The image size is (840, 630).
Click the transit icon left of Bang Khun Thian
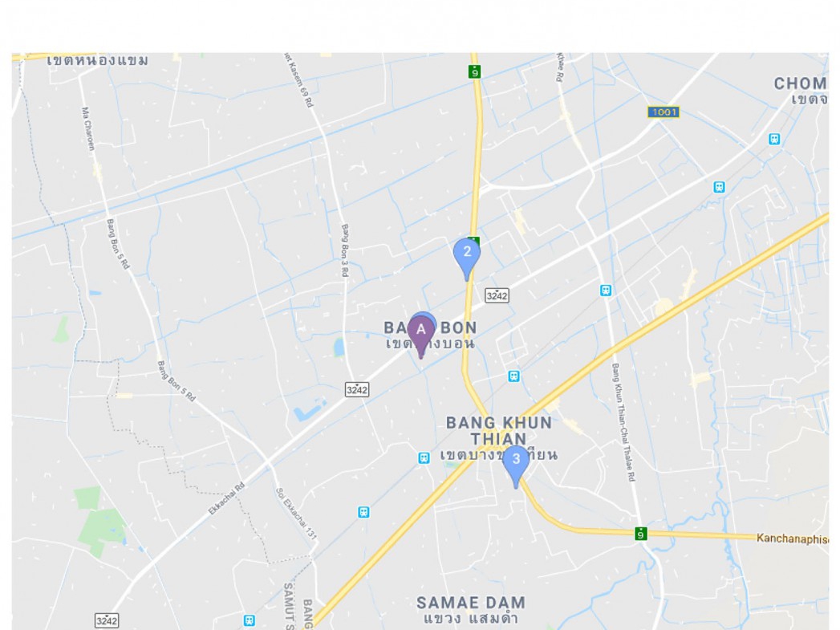tap(424, 458)
